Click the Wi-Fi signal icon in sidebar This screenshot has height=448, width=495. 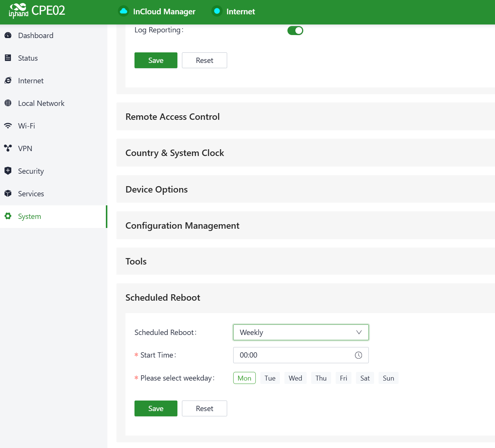(8, 126)
